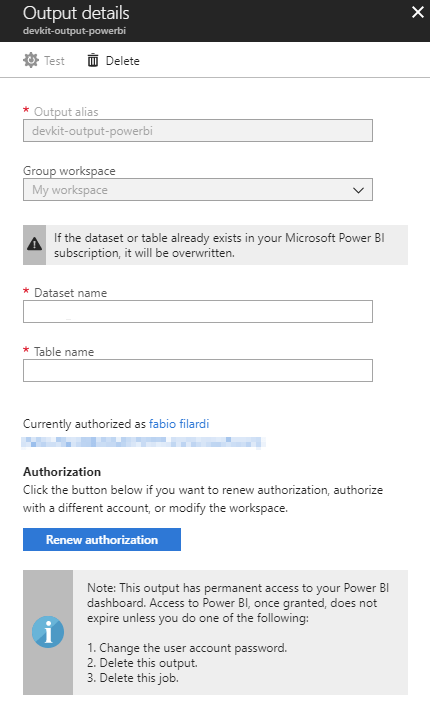
Task: Click the warning triangle icon
Action: [x=35, y=244]
